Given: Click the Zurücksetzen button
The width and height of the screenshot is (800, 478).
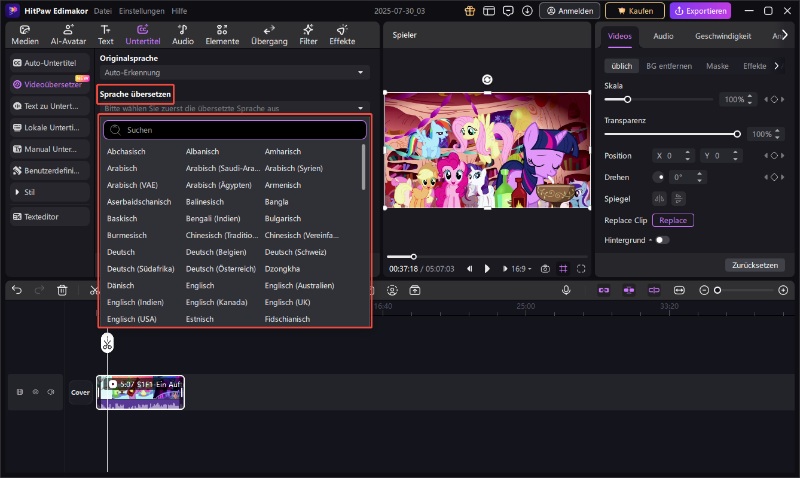Looking at the screenshot, I should pyautogui.click(x=753, y=265).
